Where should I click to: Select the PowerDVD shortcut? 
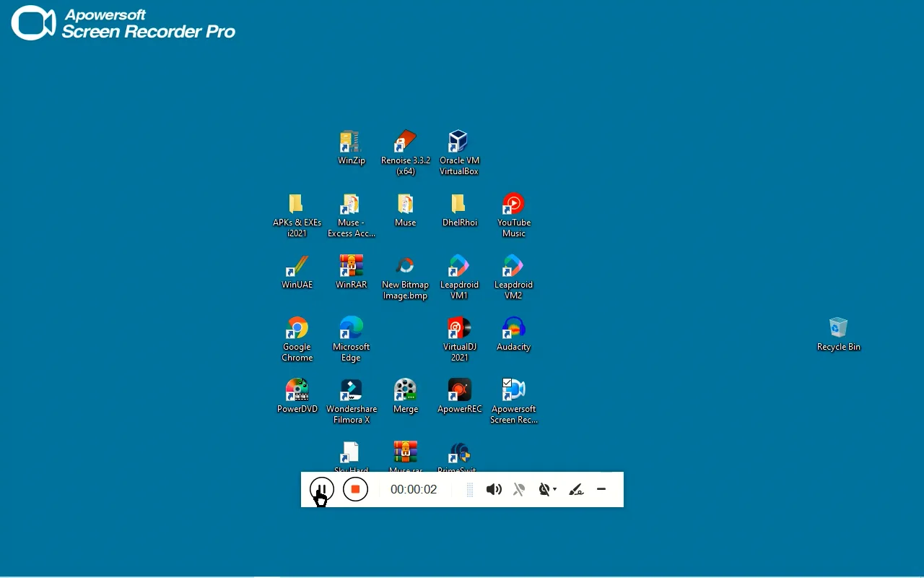point(297,397)
